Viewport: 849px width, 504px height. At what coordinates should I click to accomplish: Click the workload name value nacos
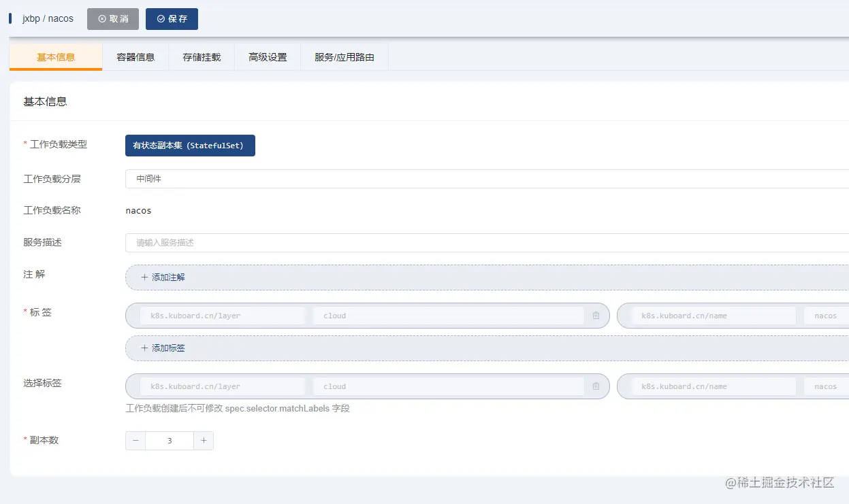tap(138, 211)
